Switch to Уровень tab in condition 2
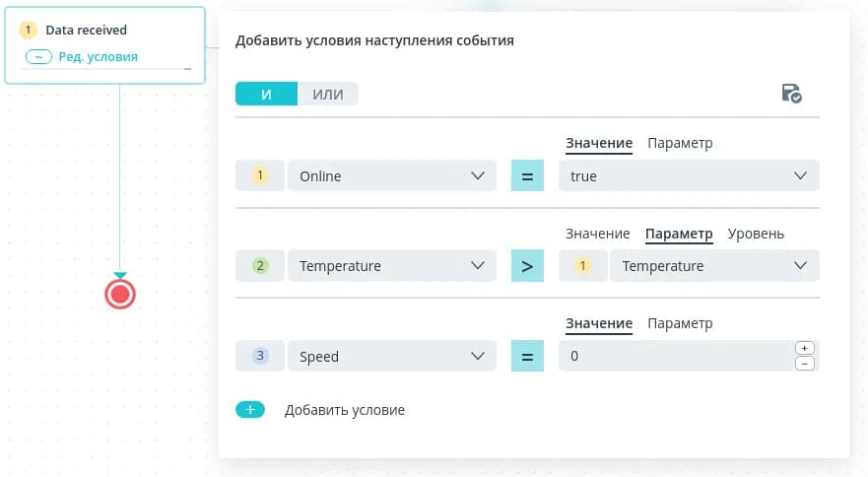The image size is (868, 477). click(756, 234)
